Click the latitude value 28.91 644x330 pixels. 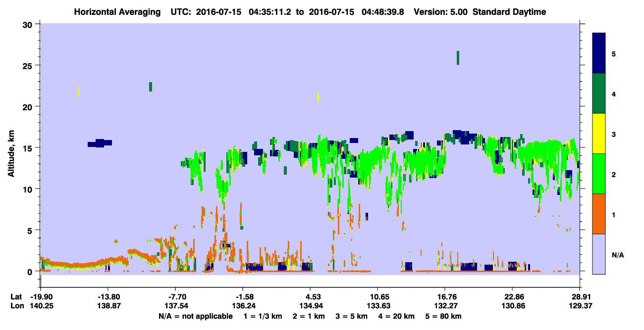tap(579, 297)
